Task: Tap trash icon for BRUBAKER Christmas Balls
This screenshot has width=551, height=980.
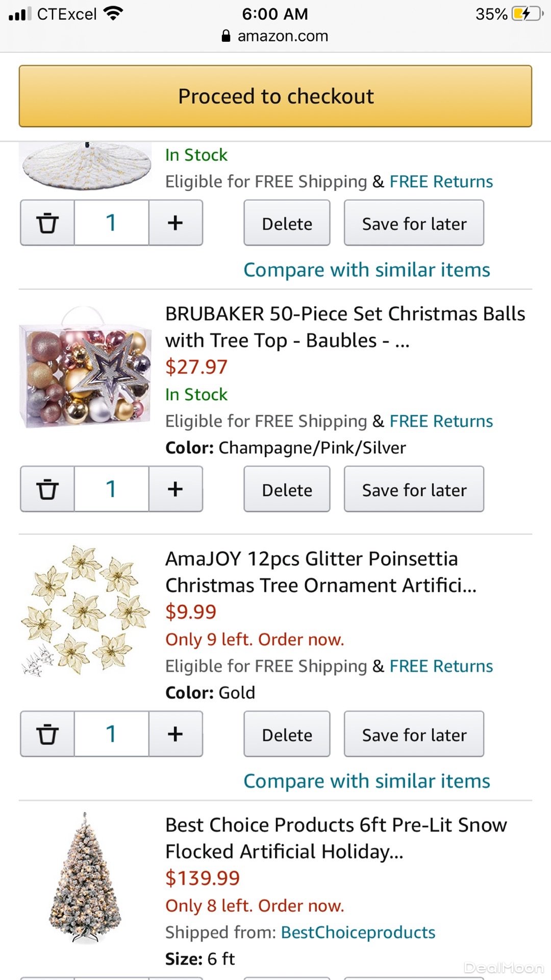Action: (47, 489)
